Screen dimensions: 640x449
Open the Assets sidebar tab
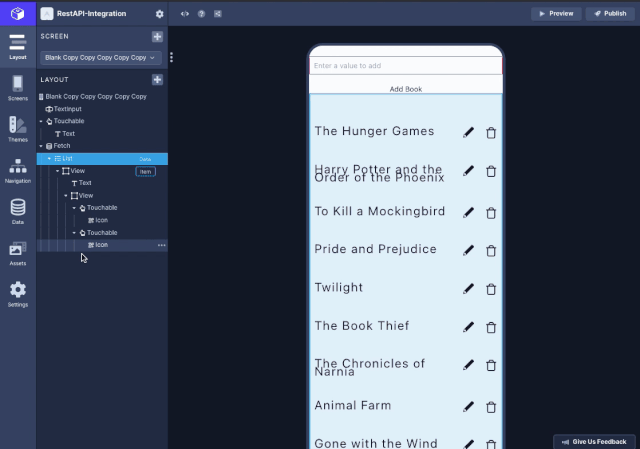pyautogui.click(x=18, y=253)
